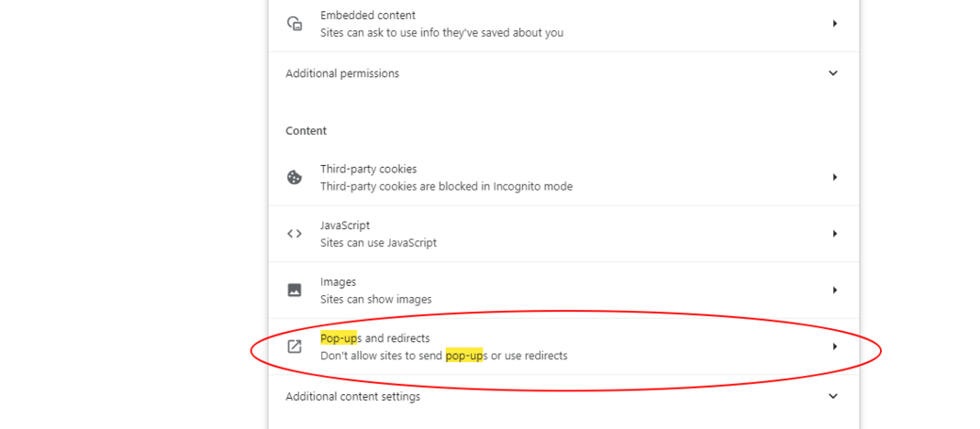Image resolution: width=980 pixels, height=429 pixels.
Task: Open the Third-party cookies settings title
Action: (x=367, y=169)
